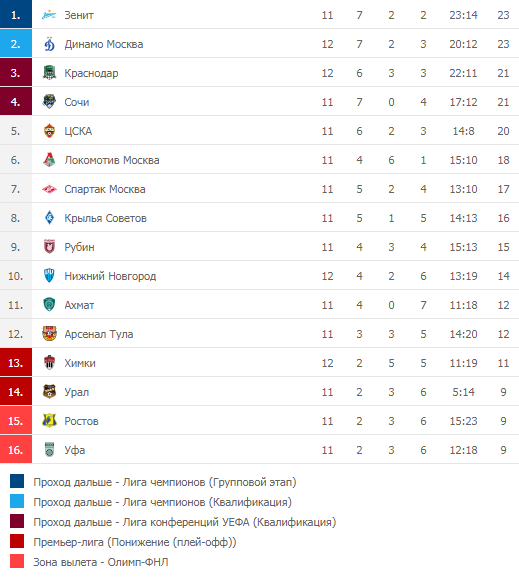Click the Dinamo Moscow club crest
Screen dimensions: 519x581
[x=49, y=44]
